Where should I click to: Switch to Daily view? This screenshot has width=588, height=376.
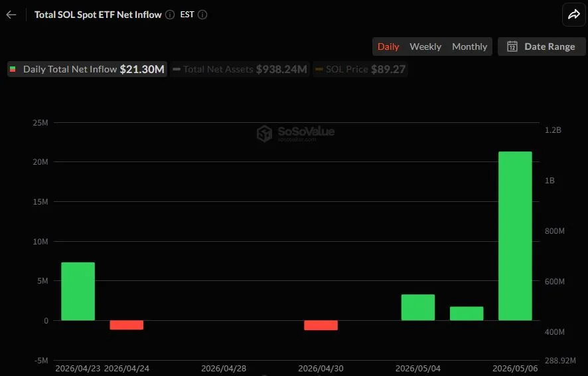click(388, 47)
